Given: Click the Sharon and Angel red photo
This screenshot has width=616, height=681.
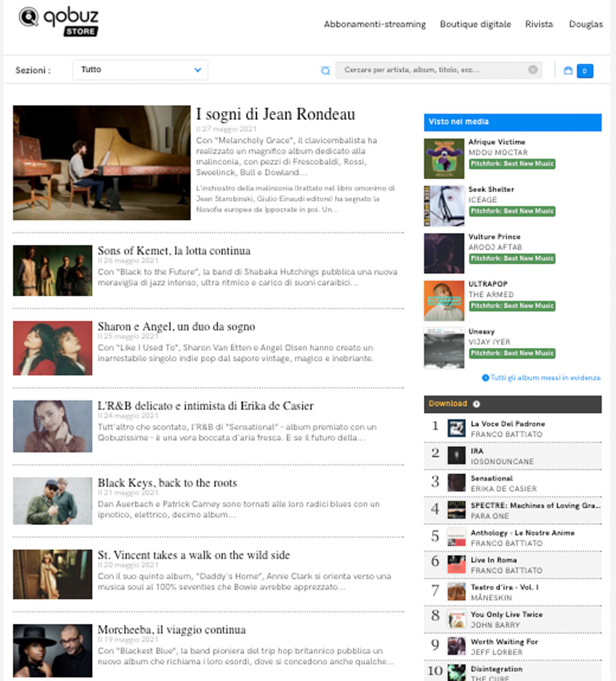Looking at the screenshot, I should 52,348.
